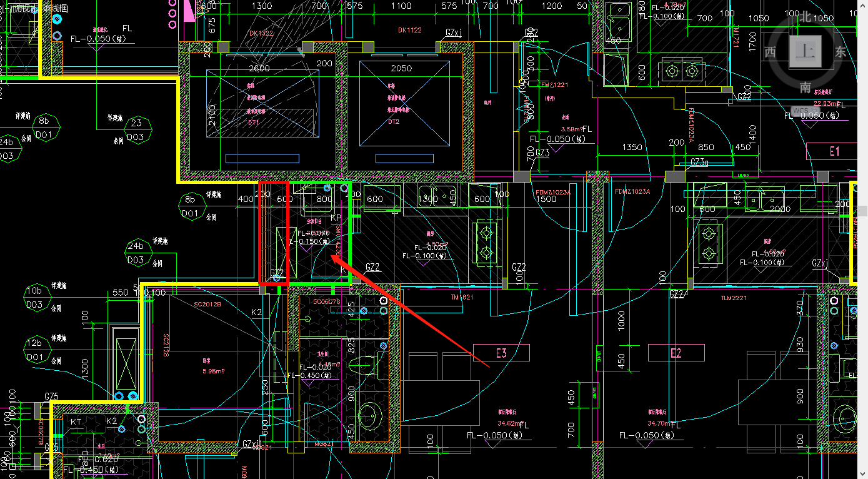Select the GZ3 column label
This screenshot has height=479, width=868.
[542, 153]
